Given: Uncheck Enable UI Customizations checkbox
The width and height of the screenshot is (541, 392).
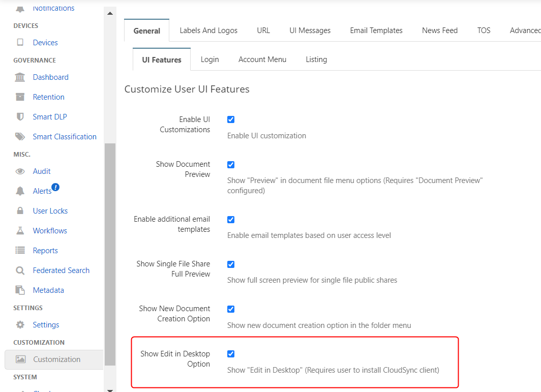Looking at the screenshot, I should (x=231, y=119).
